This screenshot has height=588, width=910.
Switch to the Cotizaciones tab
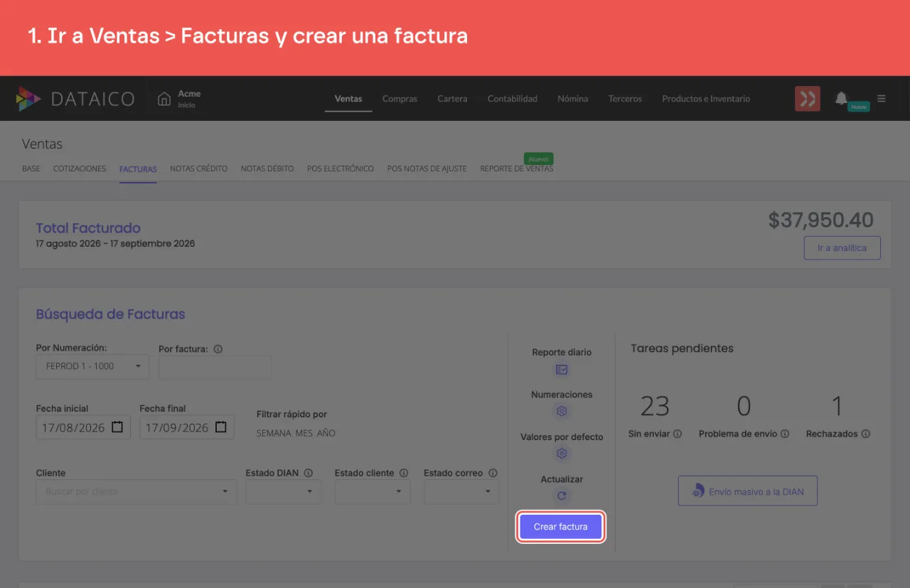coord(80,169)
